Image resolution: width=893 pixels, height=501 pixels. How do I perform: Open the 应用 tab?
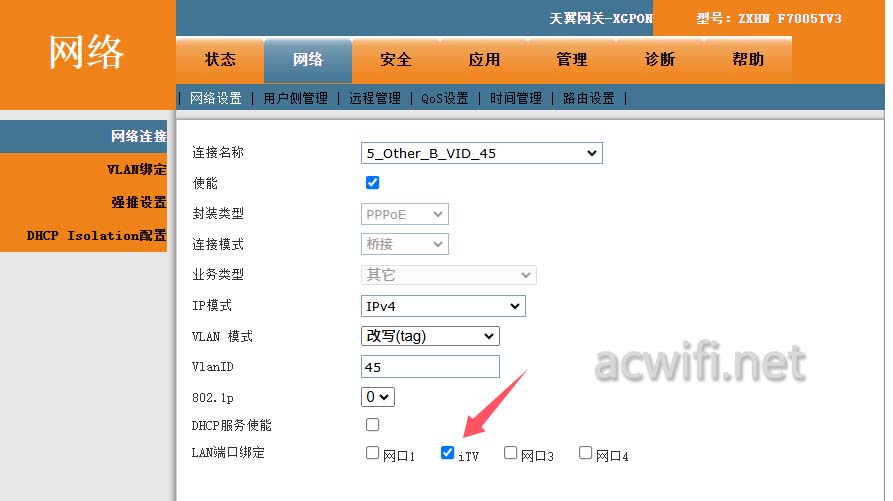coord(484,60)
